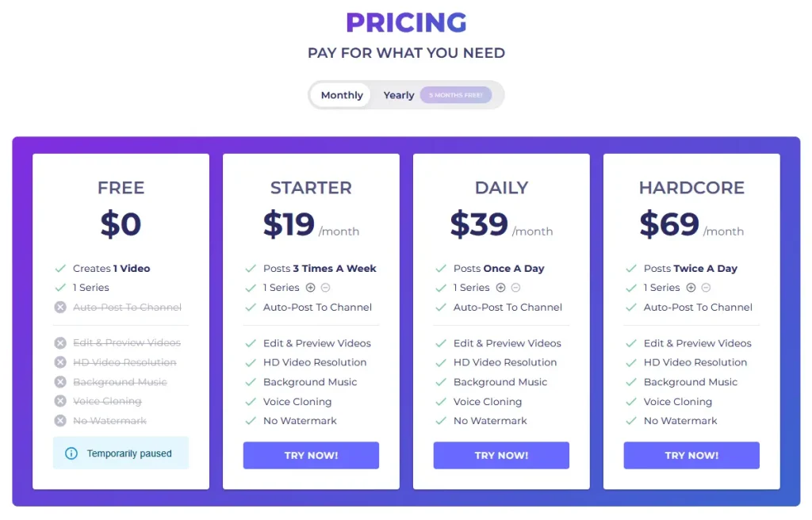Click the checkmark beside Daily's Edit & Preview Videos
This screenshot has height=520, width=812.
coord(442,343)
